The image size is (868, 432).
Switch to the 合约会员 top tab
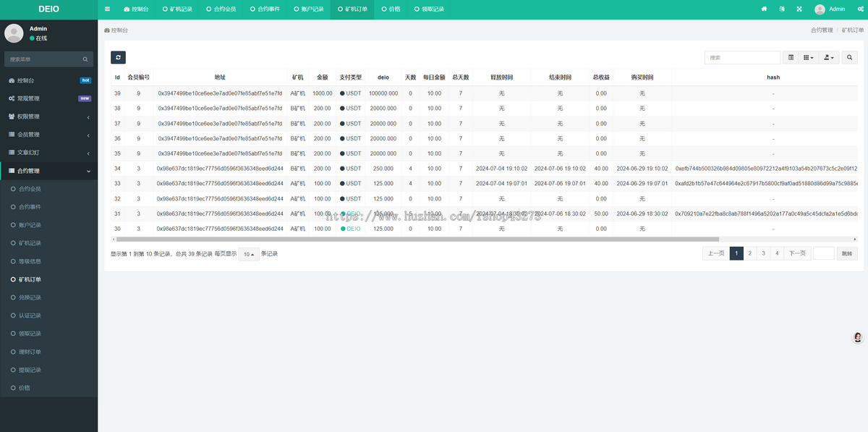(221, 9)
